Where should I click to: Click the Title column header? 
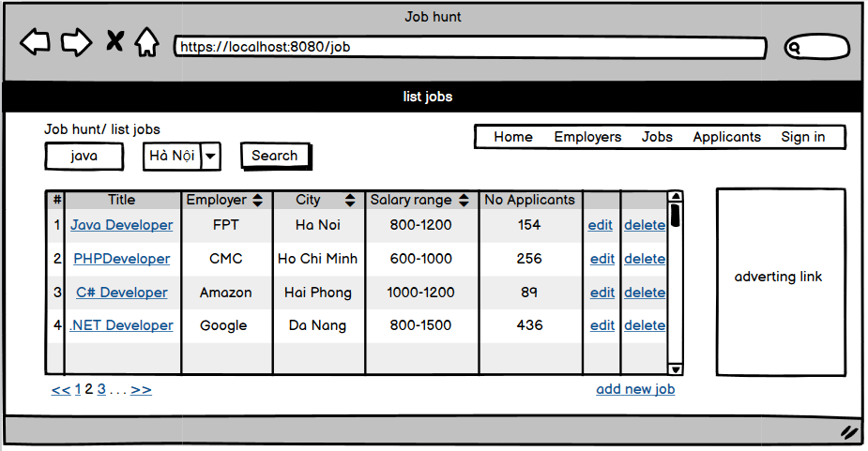coord(122,200)
